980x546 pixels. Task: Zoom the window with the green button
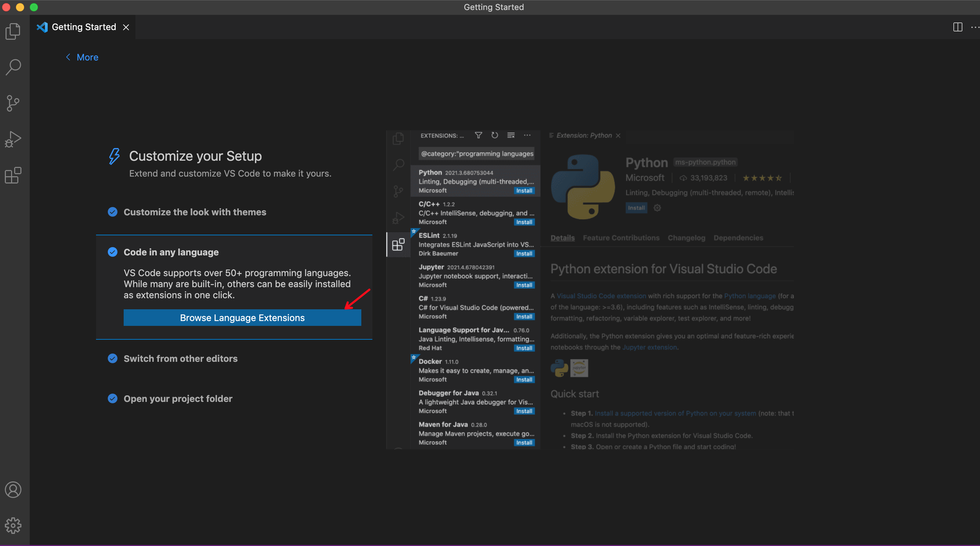click(34, 7)
